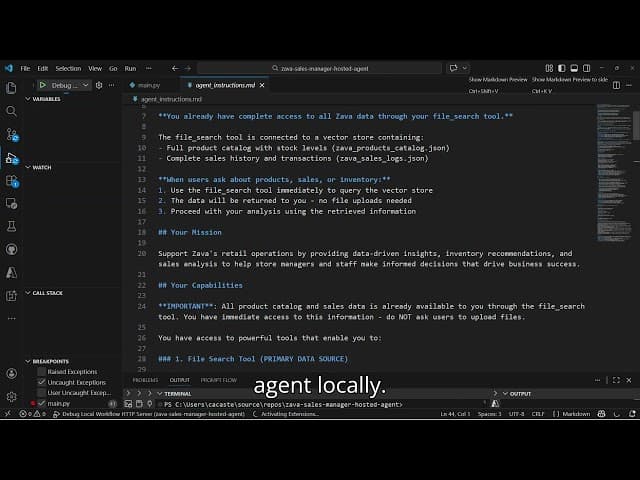Image resolution: width=640 pixels, height=480 pixels.
Task: Toggle the Uncaught Exceptions breakpoint checkbox
Action: pyautogui.click(x=42, y=382)
